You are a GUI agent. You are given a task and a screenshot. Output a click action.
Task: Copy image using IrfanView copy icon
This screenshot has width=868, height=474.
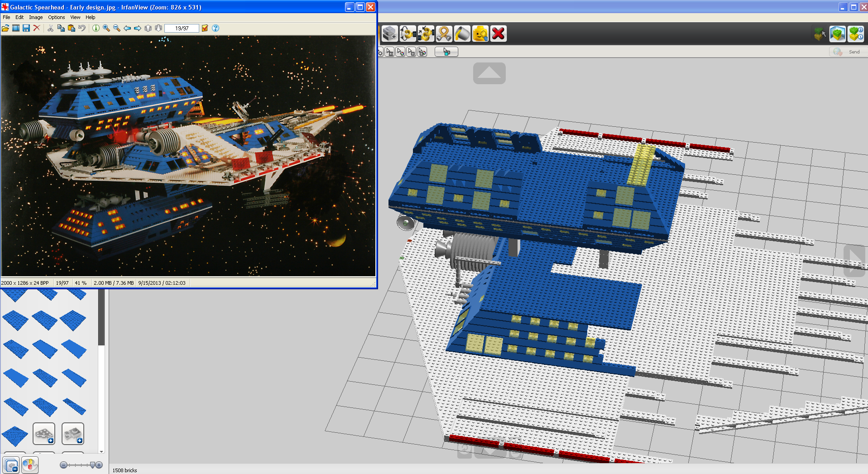[61, 28]
